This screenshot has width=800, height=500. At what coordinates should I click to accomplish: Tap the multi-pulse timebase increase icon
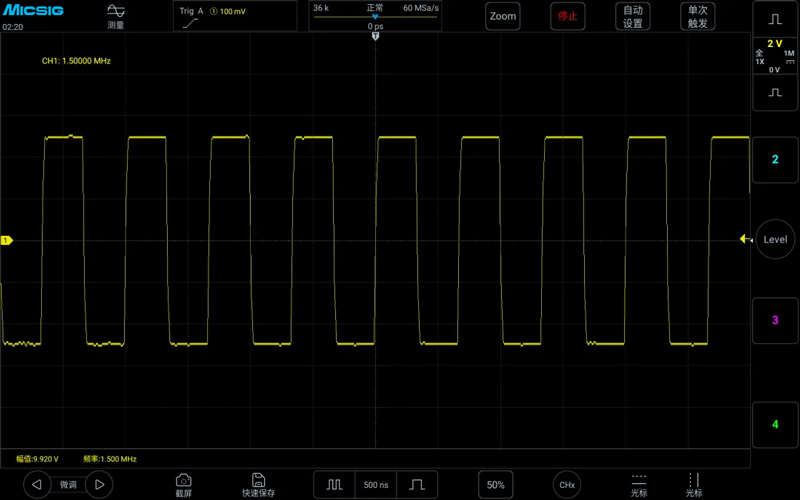[334, 485]
